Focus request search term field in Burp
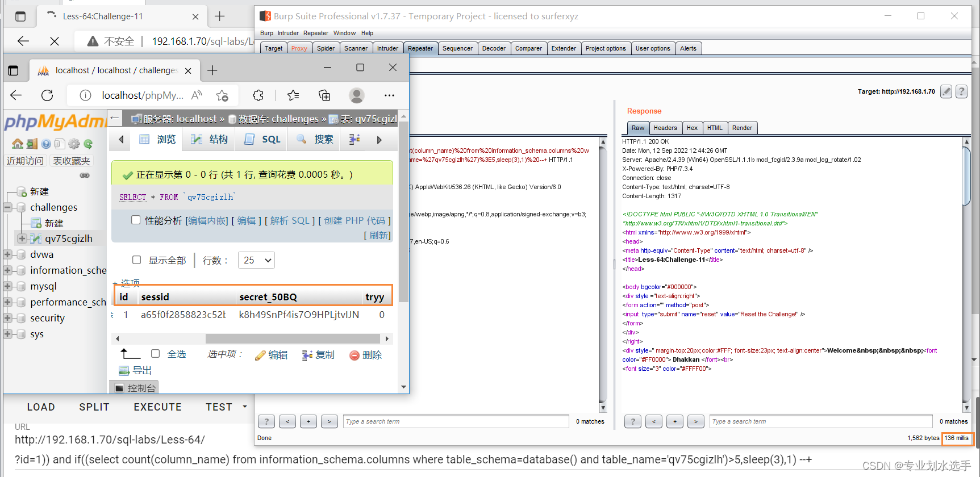 [x=456, y=421]
